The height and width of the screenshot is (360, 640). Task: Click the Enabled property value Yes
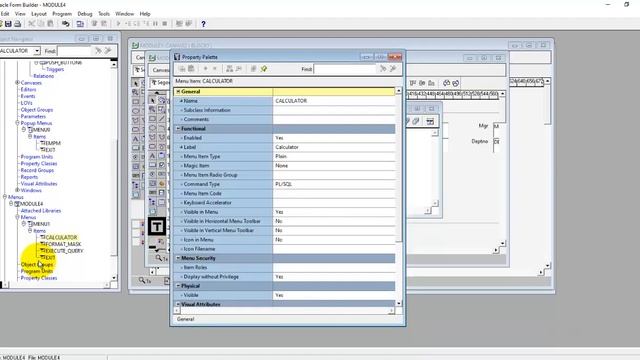point(334,138)
